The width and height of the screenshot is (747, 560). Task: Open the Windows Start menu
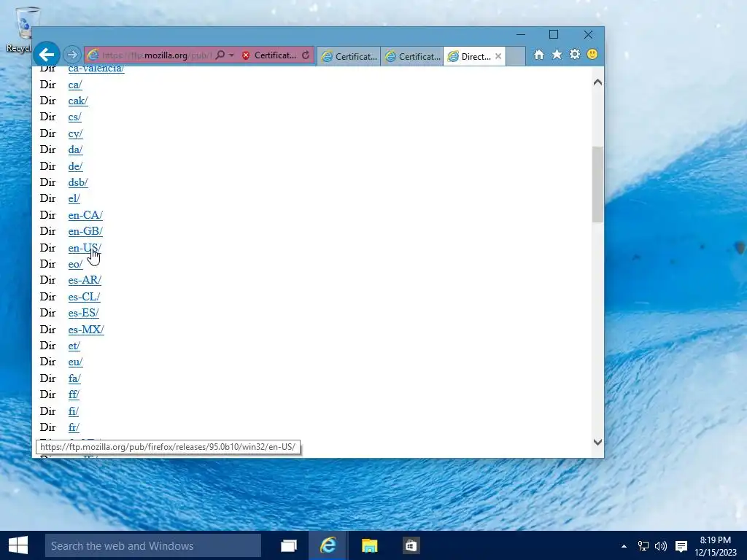coord(18,545)
